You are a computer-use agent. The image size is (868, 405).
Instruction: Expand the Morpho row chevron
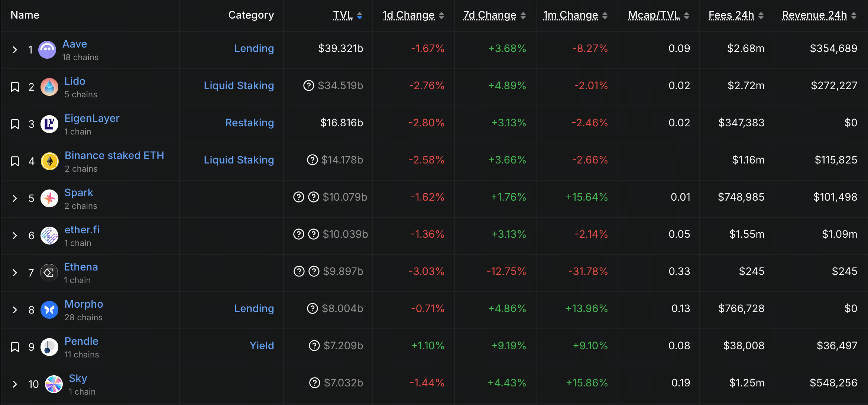(15, 310)
